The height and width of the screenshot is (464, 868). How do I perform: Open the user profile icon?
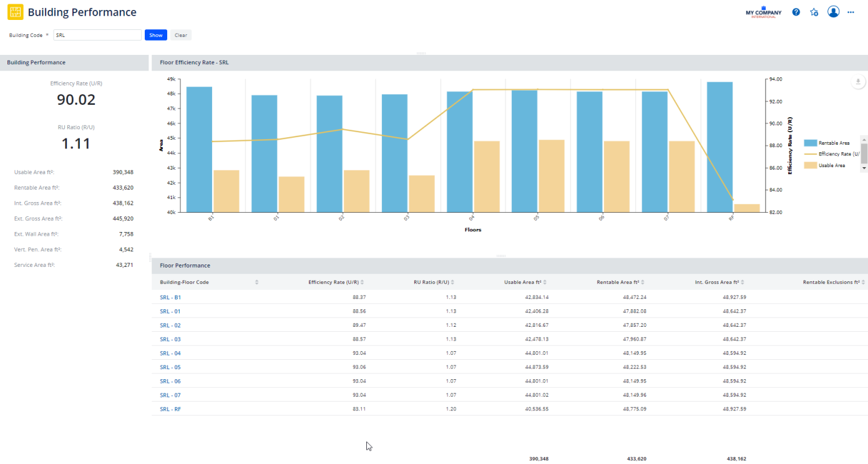tap(834, 11)
